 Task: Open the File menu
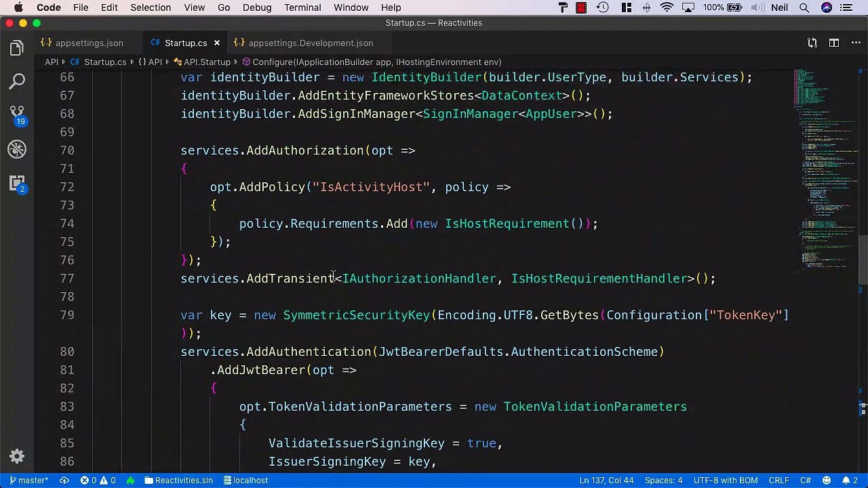click(x=81, y=7)
